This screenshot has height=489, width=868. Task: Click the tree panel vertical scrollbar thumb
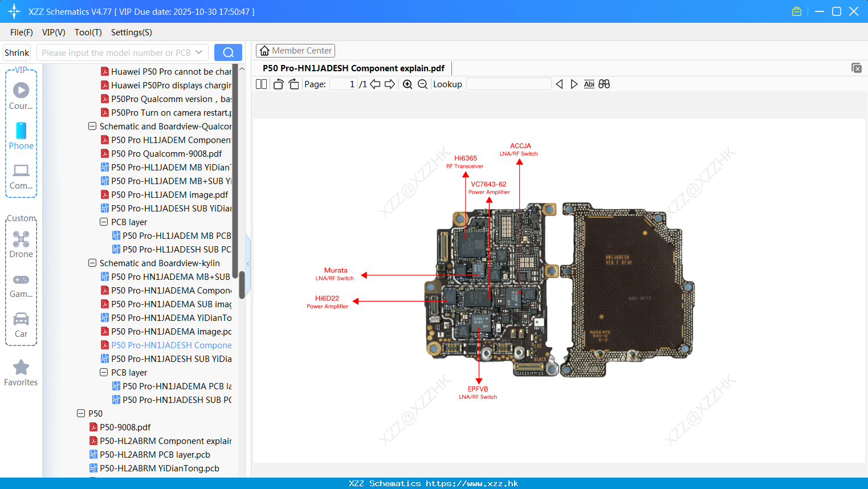[x=242, y=284]
